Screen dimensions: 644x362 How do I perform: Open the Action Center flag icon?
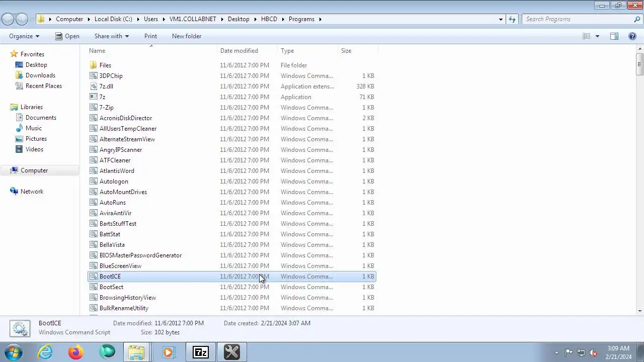tap(569, 352)
